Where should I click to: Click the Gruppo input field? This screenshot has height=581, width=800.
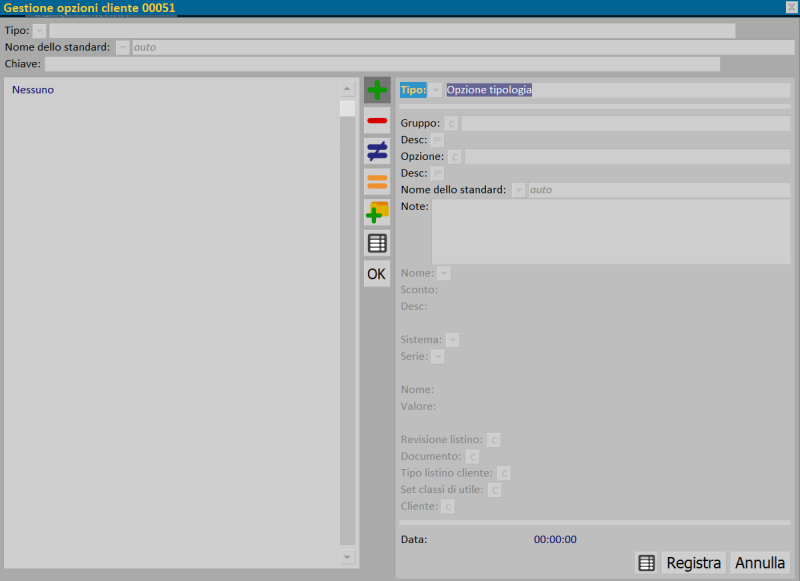click(626, 123)
